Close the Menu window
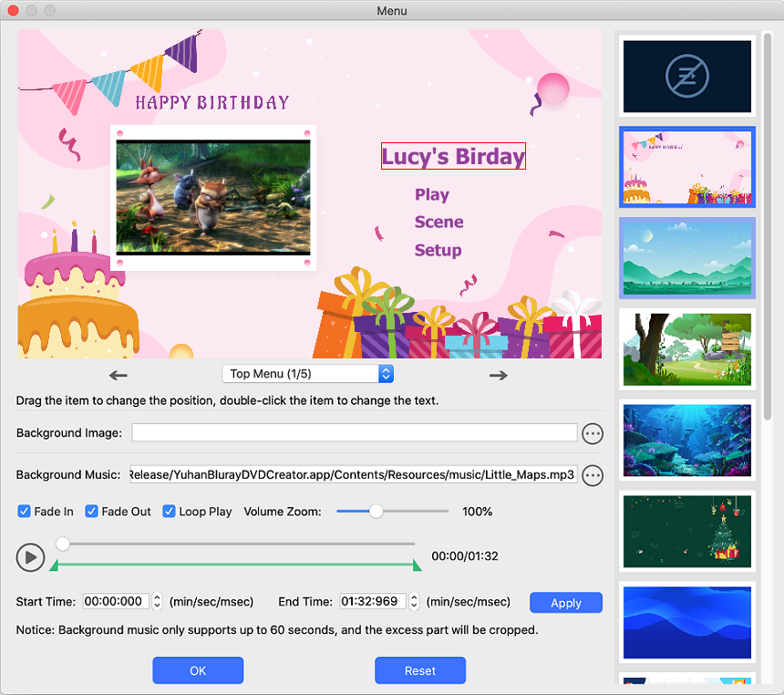This screenshot has height=695, width=784. (13, 11)
